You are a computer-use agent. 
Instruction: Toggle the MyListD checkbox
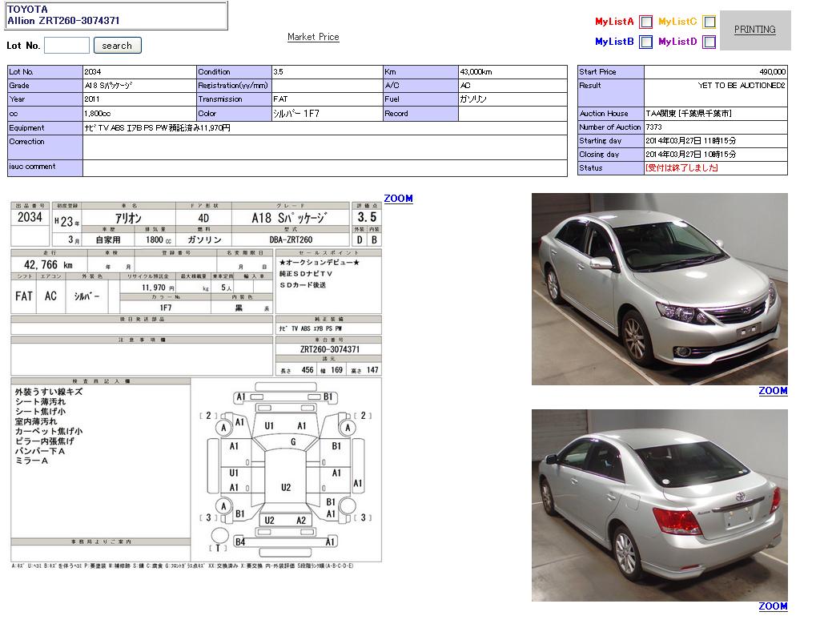[709, 42]
